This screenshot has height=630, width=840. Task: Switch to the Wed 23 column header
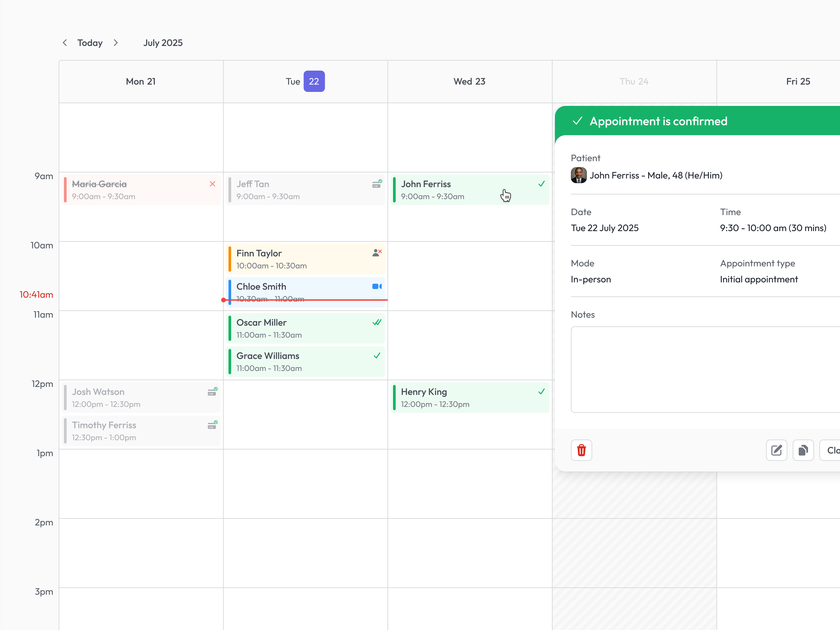469,81
